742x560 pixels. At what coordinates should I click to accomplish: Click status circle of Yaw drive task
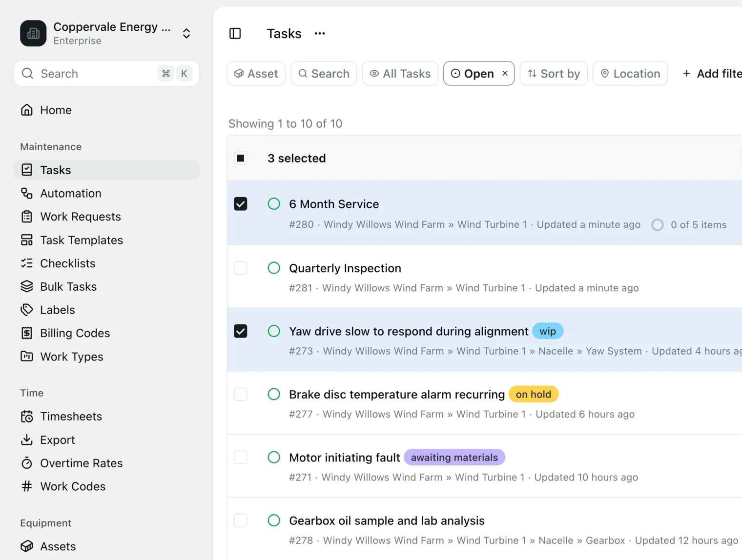coord(274,331)
